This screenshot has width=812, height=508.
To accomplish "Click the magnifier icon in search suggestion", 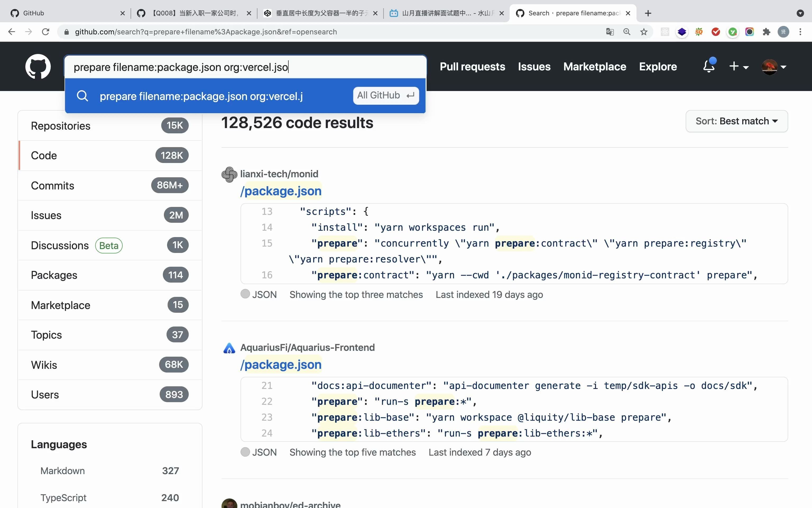I will point(82,96).
